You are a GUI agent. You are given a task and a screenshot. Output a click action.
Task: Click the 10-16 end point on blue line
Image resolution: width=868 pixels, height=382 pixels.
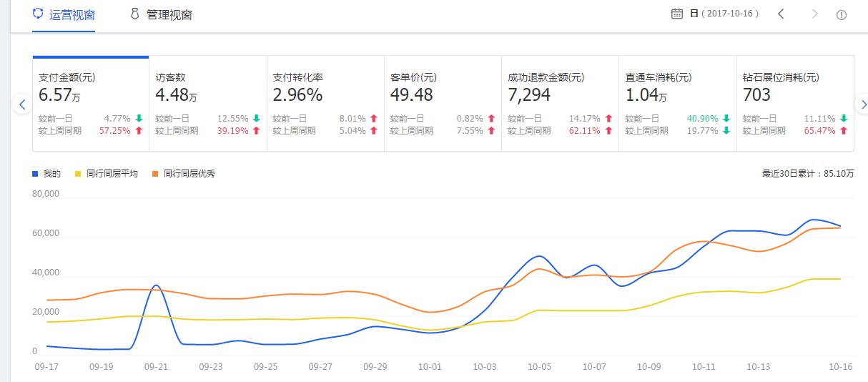840,226
